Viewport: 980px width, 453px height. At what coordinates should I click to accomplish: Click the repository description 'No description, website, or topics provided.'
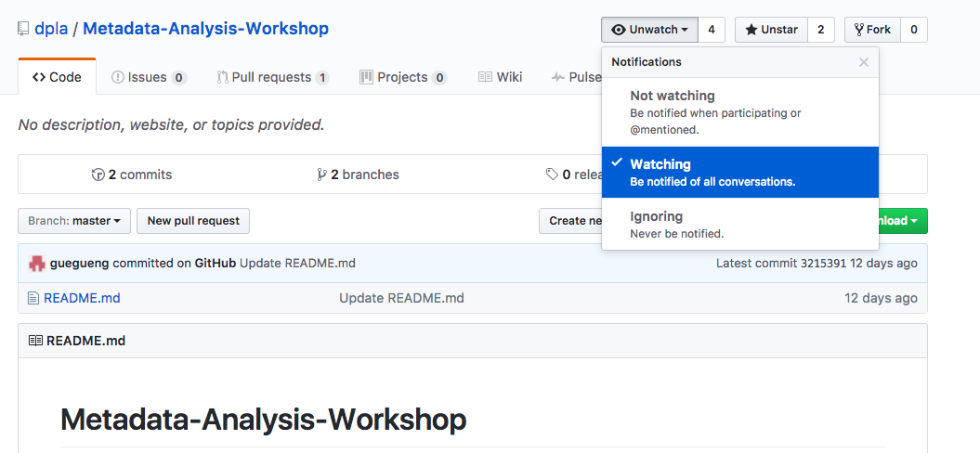[171, 125]
